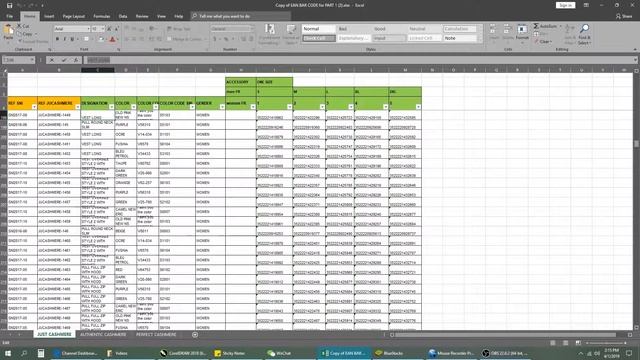Apply the Note cell style
640x360 pixels.
pos(460,38)
